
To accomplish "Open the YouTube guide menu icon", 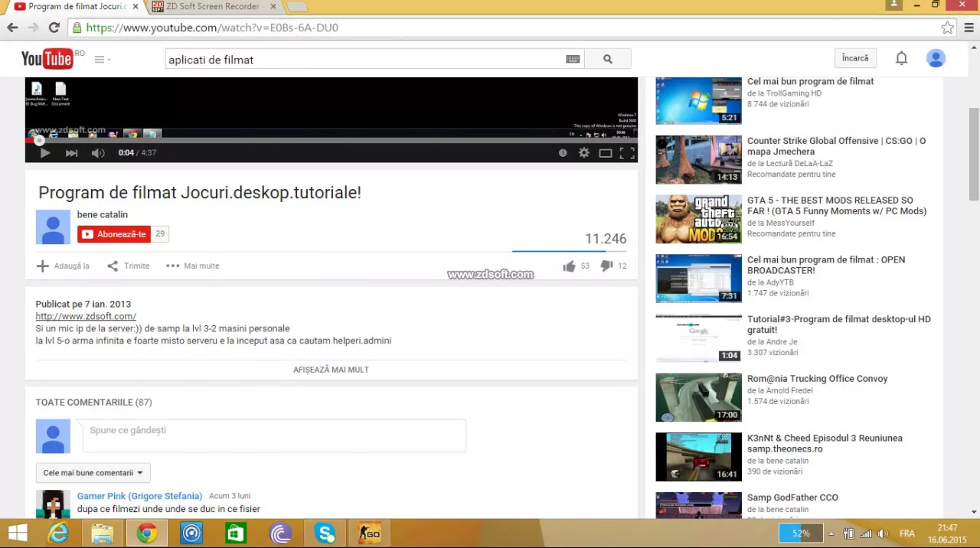I will tap(102, 59).
